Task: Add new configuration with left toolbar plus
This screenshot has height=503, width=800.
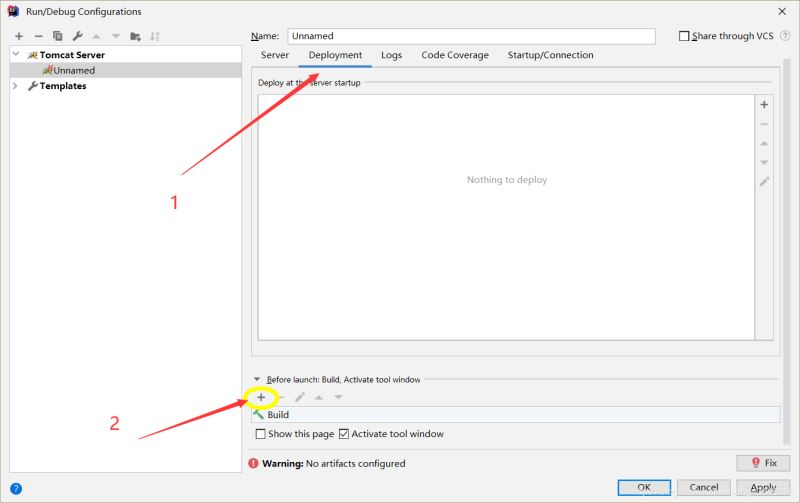Action: tap(18, 36)
